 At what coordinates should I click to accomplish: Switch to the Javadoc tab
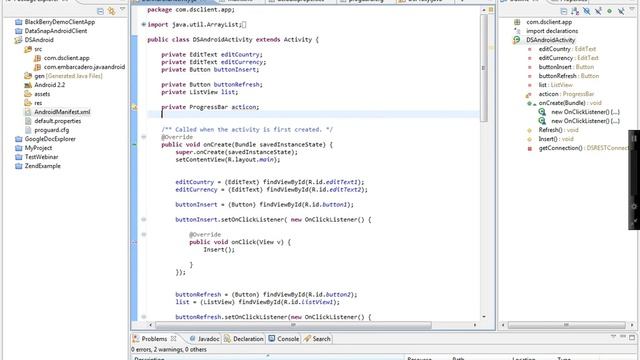(x=204, y=339)
